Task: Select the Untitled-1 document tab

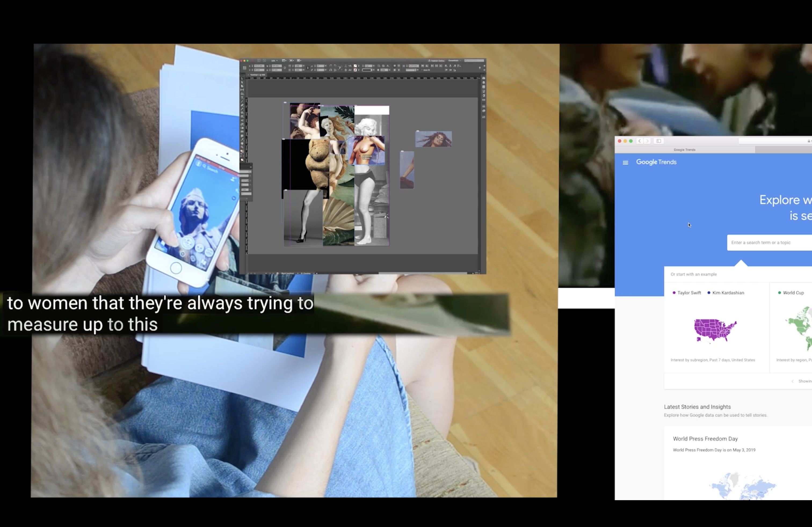Action: 258,75
